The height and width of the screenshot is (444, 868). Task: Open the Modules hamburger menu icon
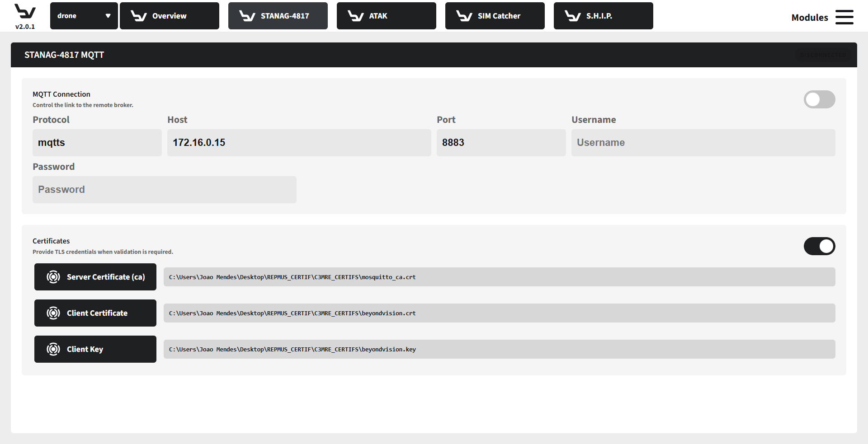(844, 17)
